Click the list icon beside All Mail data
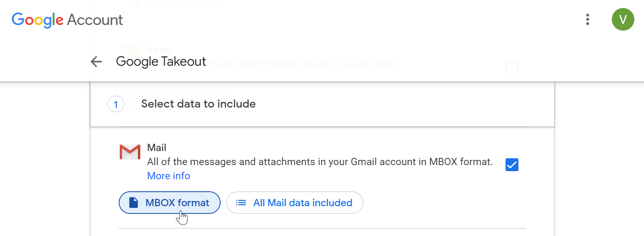 (x=241, y=203)
